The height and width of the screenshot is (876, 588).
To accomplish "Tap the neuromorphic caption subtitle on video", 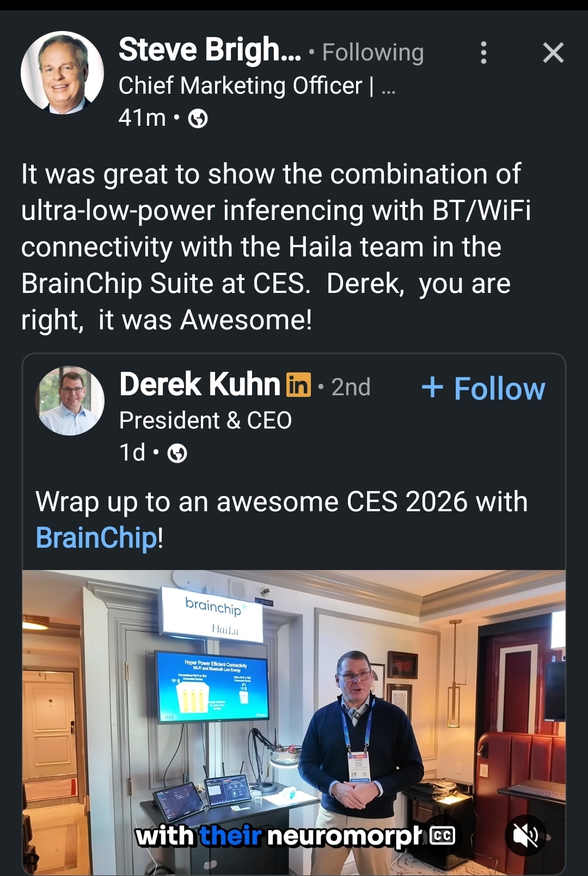I will 278,836.
